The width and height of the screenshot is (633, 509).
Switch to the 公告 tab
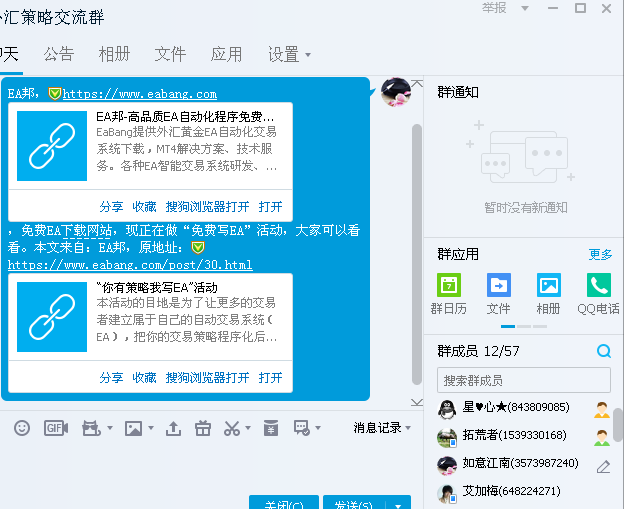59,54
